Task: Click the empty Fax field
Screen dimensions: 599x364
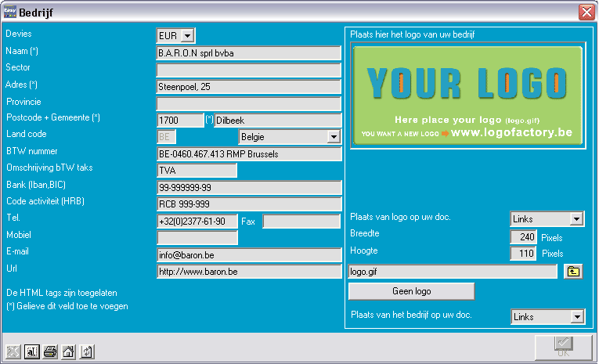Action: (301, 222)
